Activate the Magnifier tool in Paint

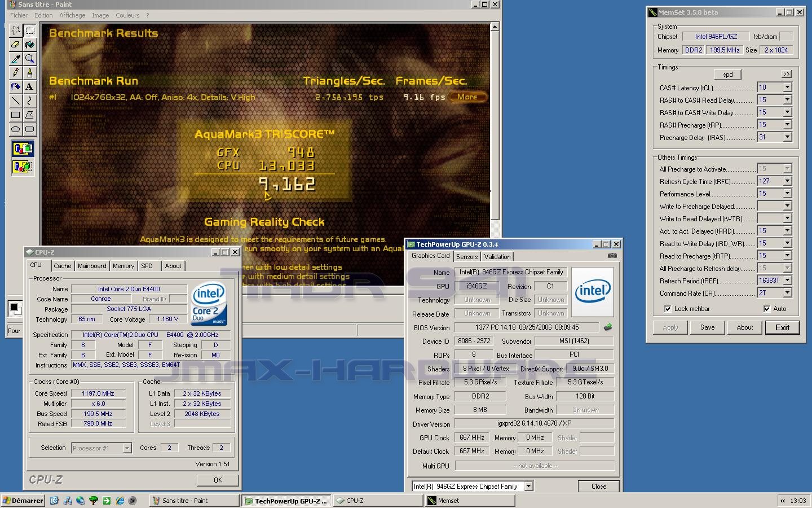point(30,59)
